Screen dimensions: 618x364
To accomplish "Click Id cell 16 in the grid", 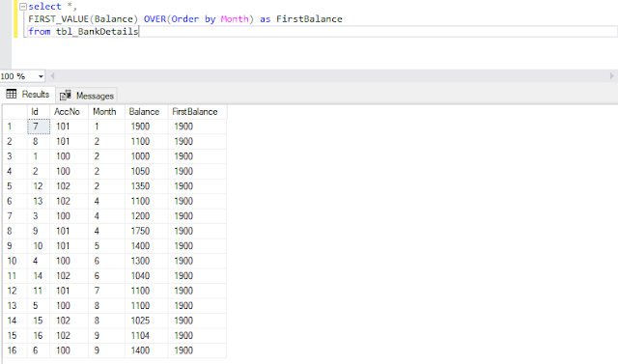I will coord(39,336).
